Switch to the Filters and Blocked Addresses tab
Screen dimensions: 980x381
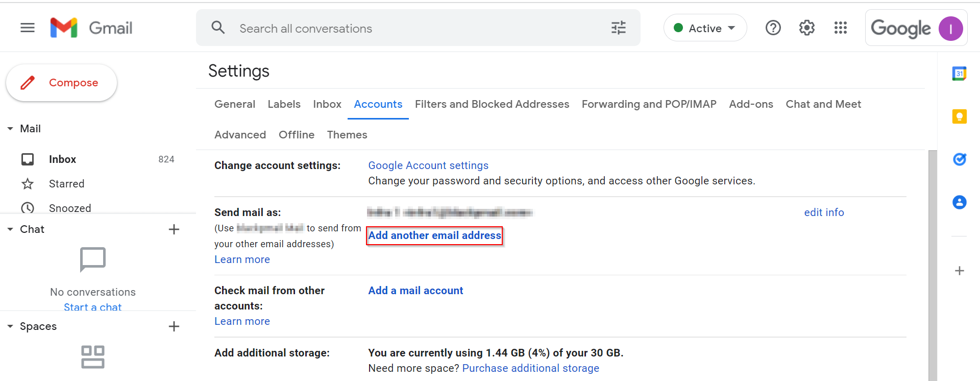492,104
